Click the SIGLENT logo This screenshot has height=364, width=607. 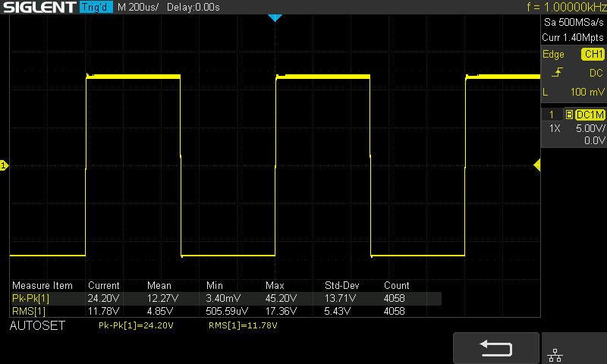click(39, 7)
